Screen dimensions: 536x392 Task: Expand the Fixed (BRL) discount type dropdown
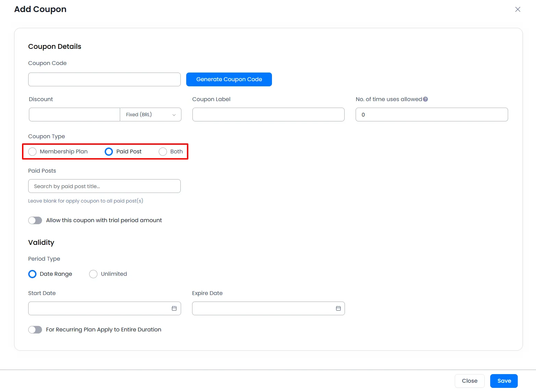point(150,115)
